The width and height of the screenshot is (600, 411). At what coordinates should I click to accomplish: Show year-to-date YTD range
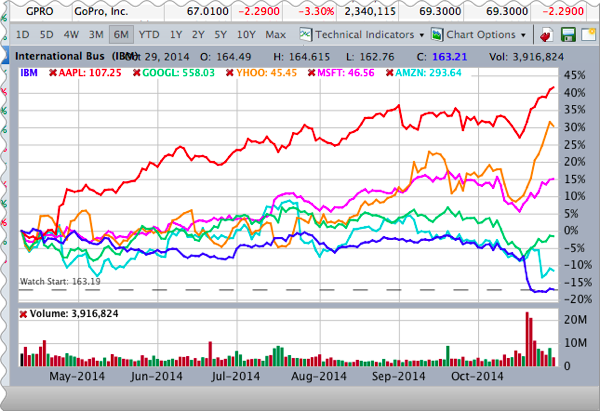[x=149, y=35]
